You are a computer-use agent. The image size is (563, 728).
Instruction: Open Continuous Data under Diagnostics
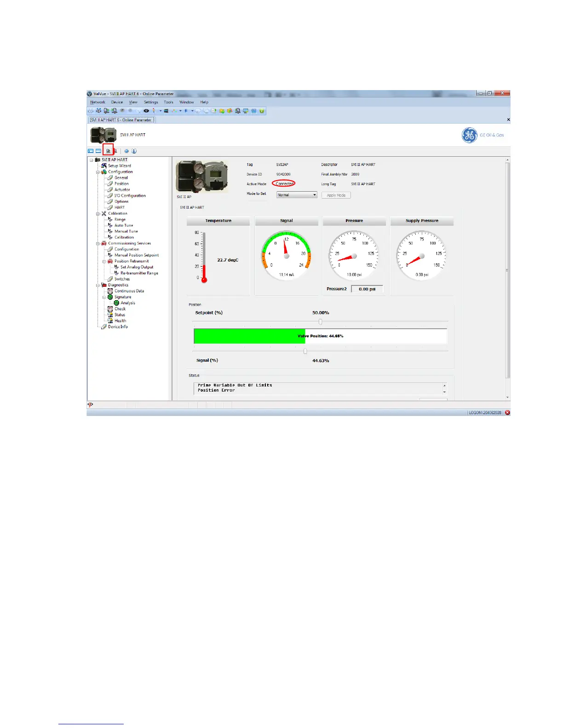pos(129,291)
